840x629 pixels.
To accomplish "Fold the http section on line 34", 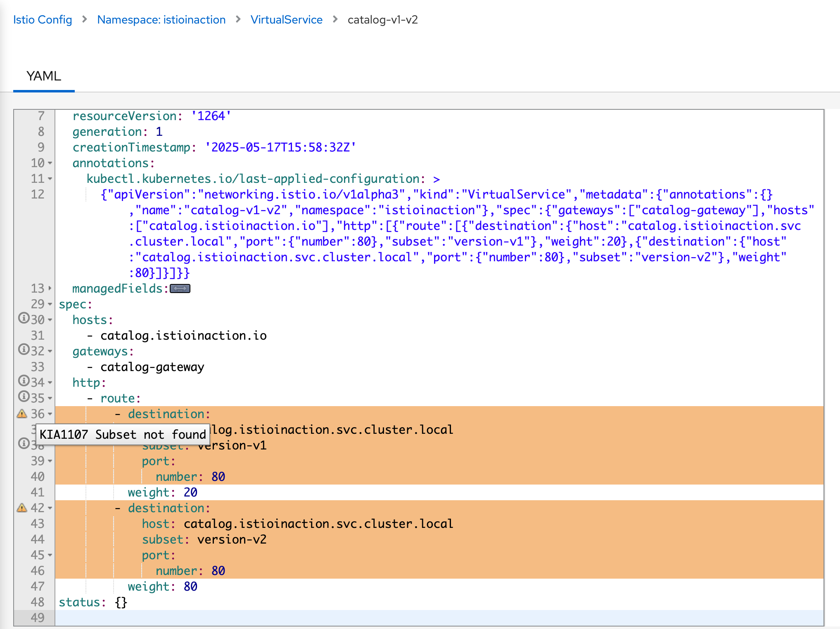I will click(50, 383).
